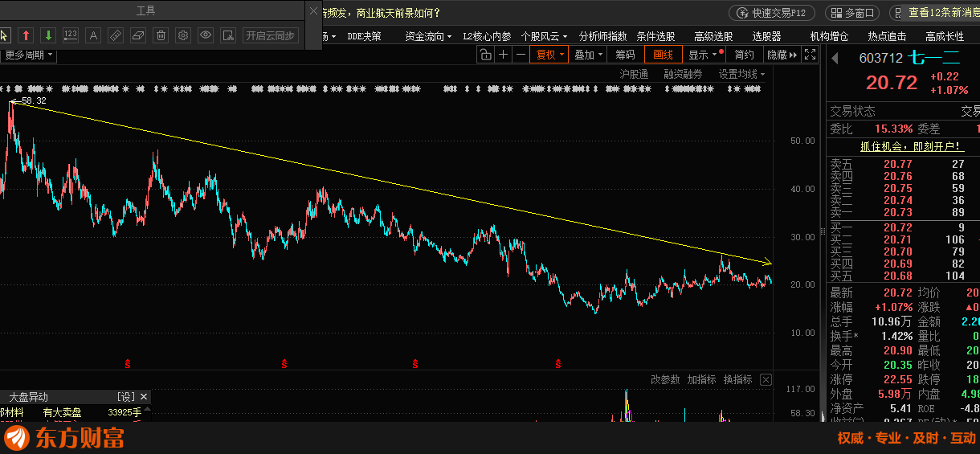Select the ruler measurement tool
This screenshot has width=980, height=454.
tap(116, 35)
